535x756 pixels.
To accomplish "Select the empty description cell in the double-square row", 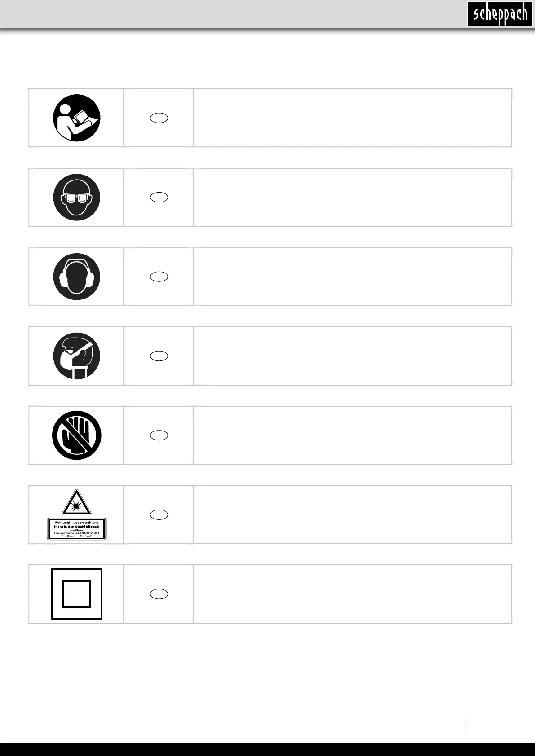I will [x=353, y=594].
